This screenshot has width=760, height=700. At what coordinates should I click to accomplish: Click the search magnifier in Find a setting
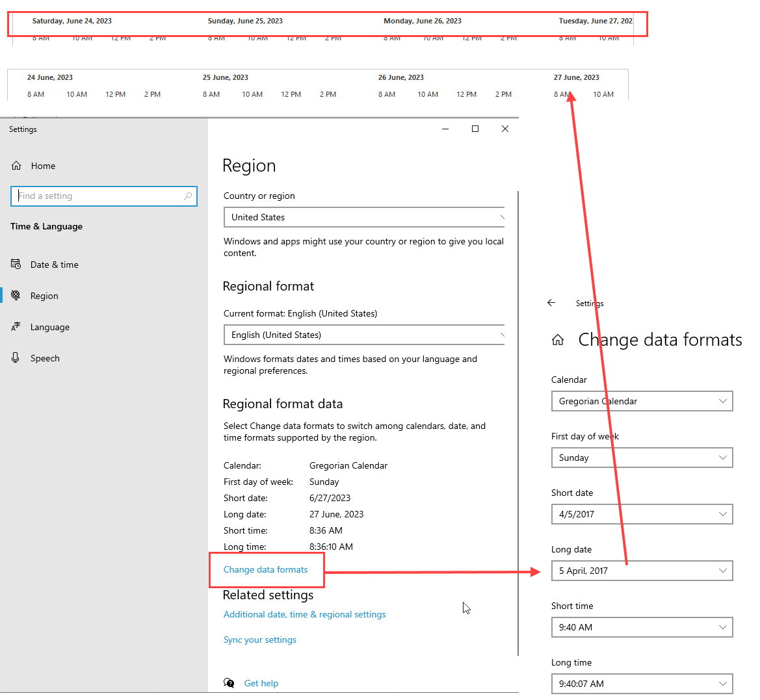188,196
